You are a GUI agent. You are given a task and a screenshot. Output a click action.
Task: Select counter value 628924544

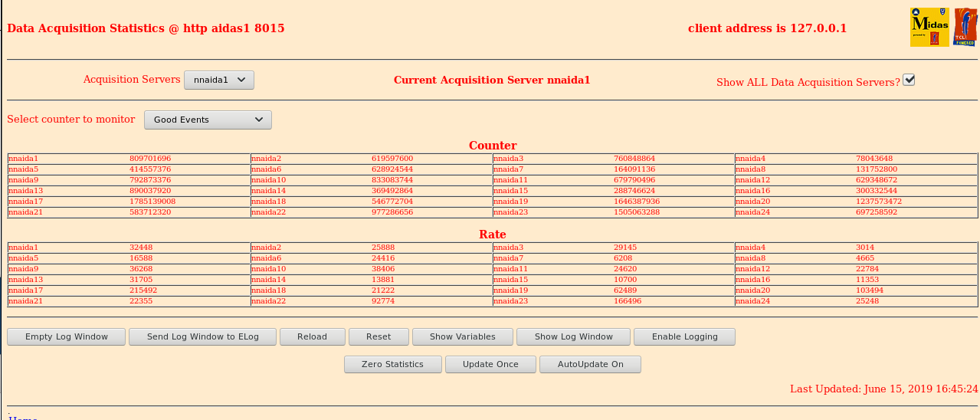tap(392, 169)
